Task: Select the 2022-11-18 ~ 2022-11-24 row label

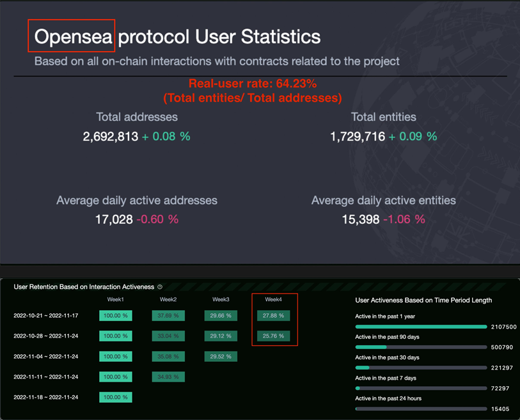Action: coord(46,397)
